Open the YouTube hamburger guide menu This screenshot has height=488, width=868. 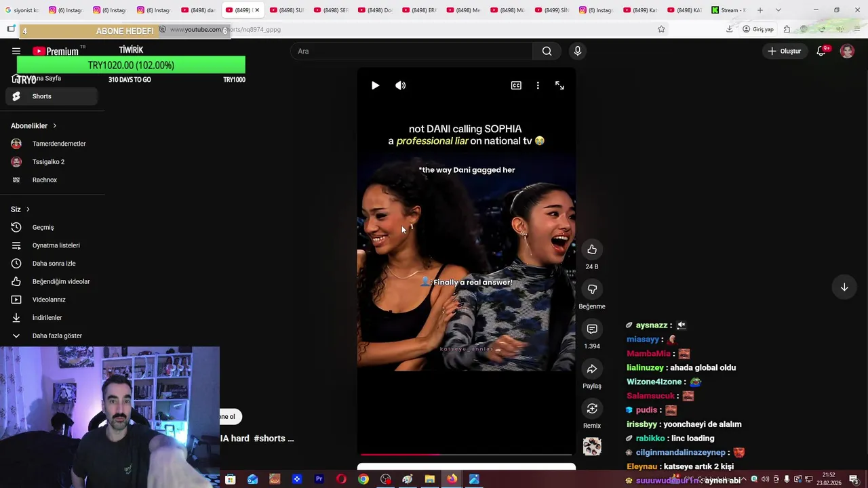pyautogui.click(x=16, y=51)
